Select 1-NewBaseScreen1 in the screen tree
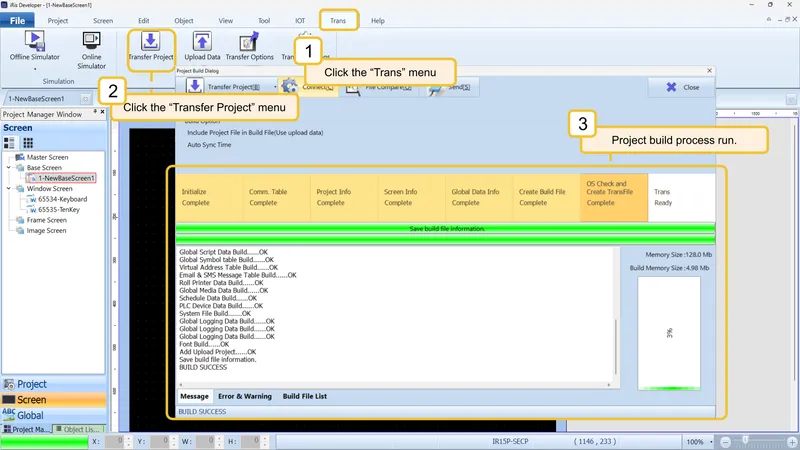The height and width of the screenshot is (450, 800). click(x=66, y=178)
